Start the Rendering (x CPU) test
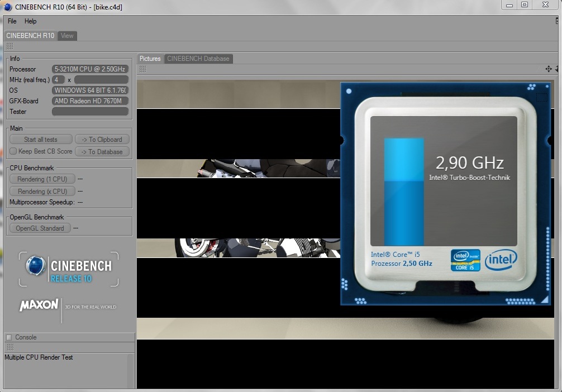The height and width of the screenshot is (392, 562). 42,192
